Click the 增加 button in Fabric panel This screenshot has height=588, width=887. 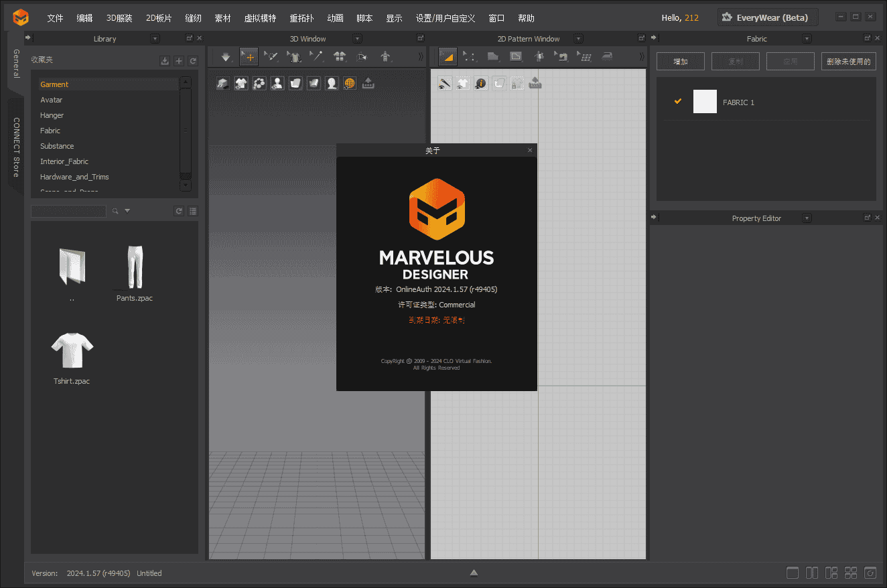681,62
